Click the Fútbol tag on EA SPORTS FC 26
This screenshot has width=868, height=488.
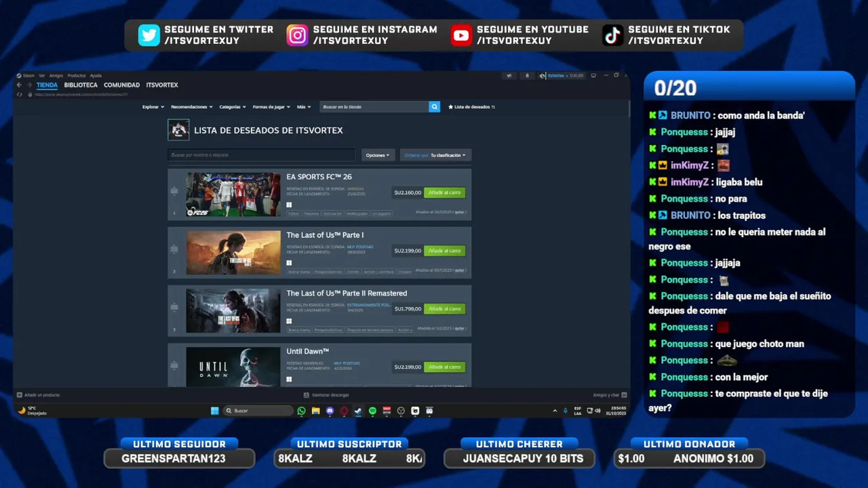tap(294, 213)
